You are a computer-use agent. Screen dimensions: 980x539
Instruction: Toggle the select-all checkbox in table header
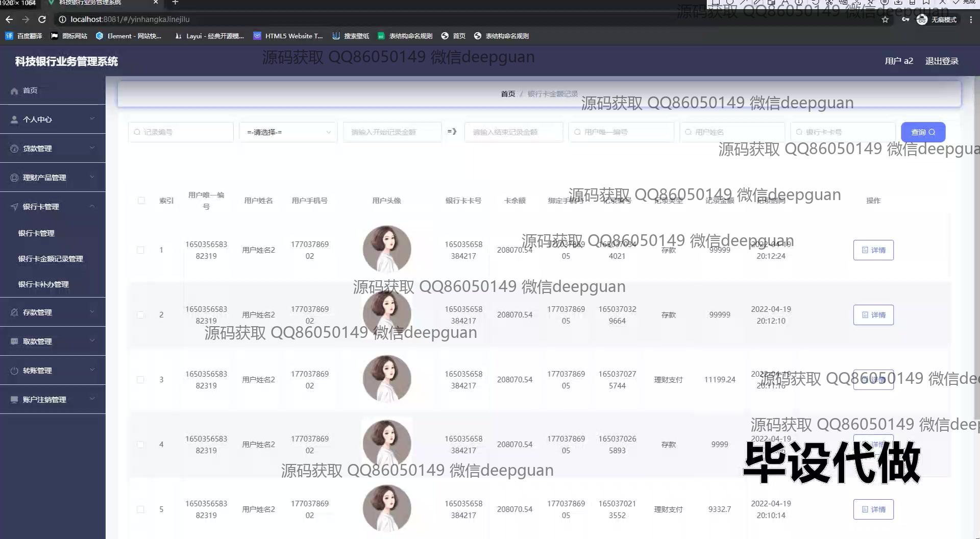click(141, 201)
